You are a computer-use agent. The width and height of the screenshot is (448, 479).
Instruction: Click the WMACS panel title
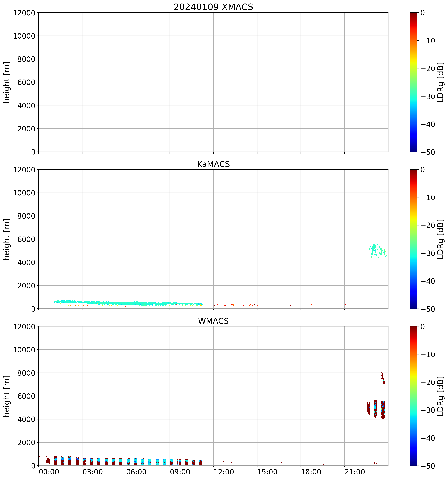coord(213,321)
